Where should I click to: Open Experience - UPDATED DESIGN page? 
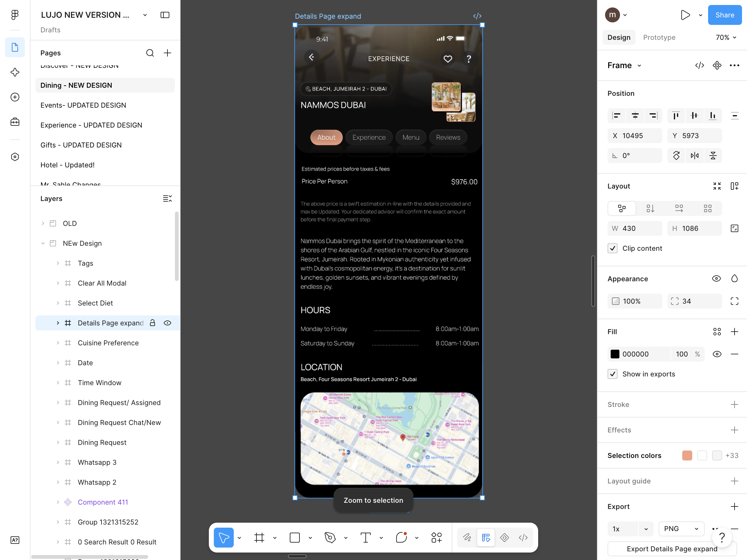point(105,125)
